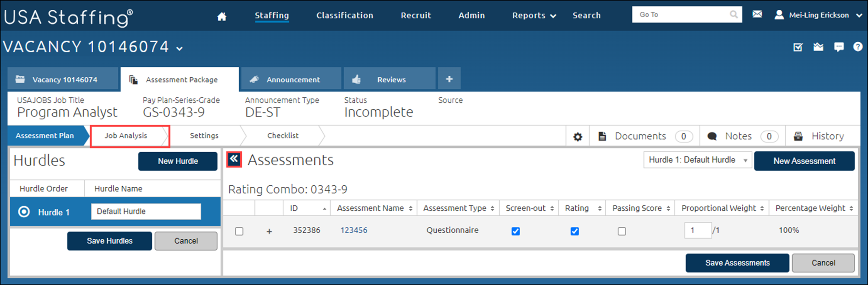This screenshot has width=868, height=285.
Task: Sort Proportional Weight column
Action: [762, 208]
